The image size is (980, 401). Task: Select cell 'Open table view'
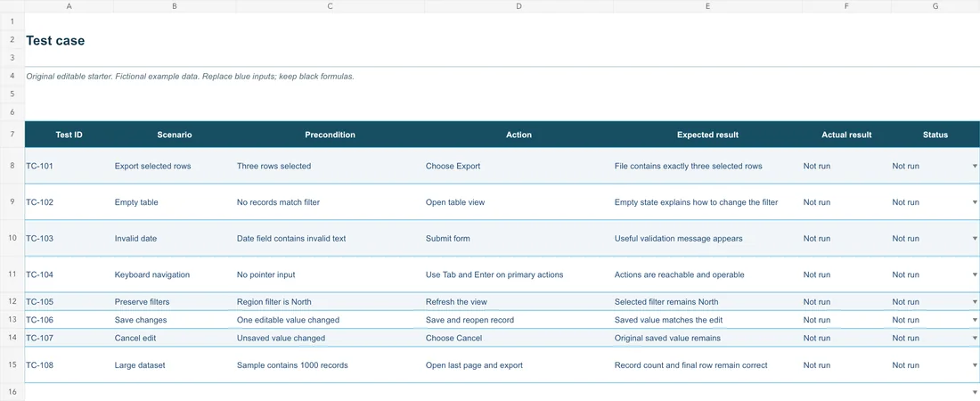(x=519, y=202)
